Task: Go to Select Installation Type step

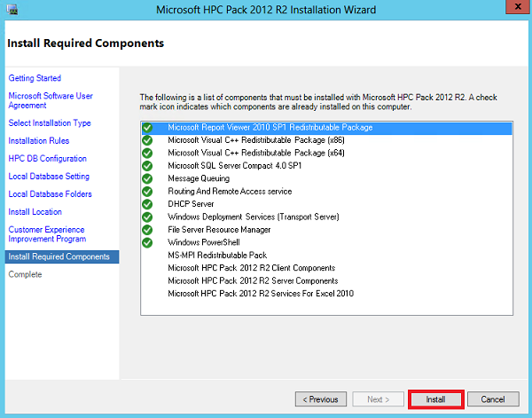Action: pyautogui.click(x=50, y=123)
